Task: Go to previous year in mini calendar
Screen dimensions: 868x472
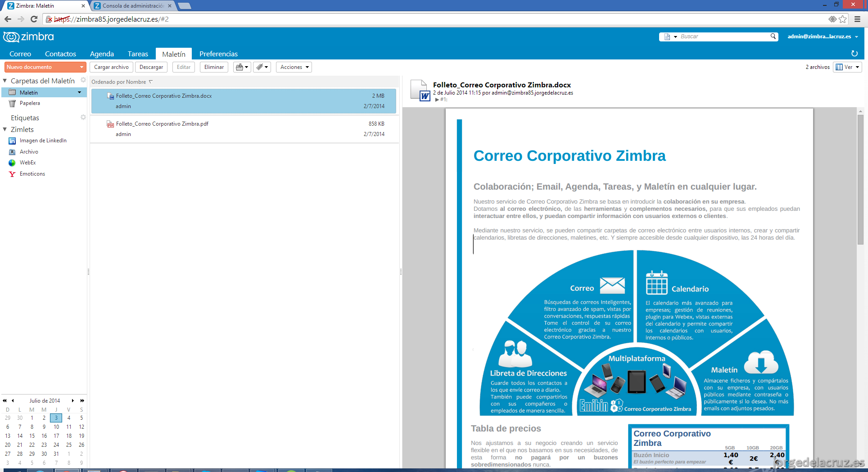Action: tap(5, 400)
